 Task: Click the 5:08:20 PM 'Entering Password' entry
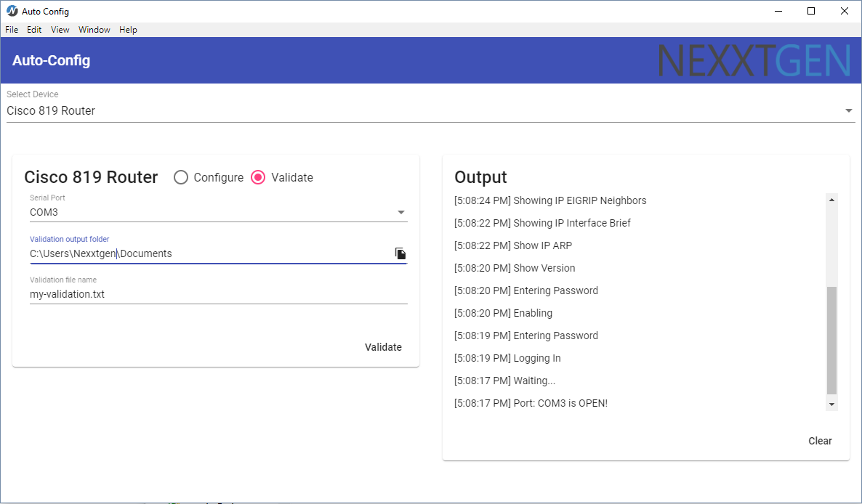pos(526,290)
